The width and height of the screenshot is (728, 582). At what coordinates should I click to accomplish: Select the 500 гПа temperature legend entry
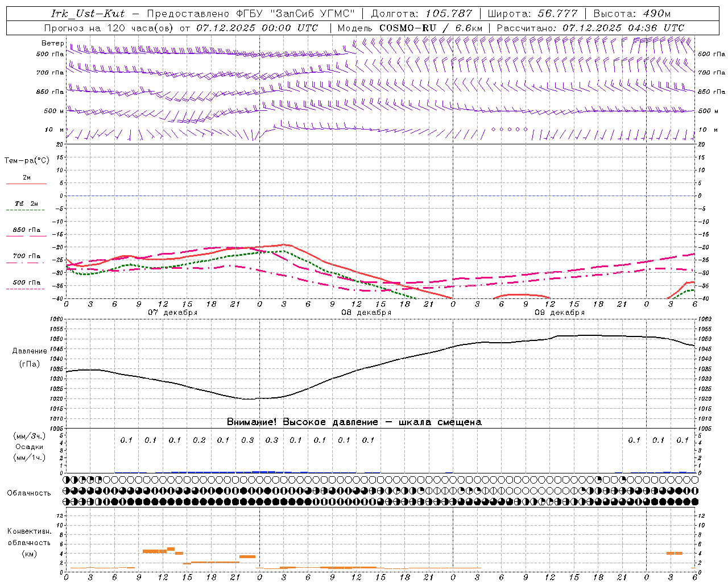[27, 282]
